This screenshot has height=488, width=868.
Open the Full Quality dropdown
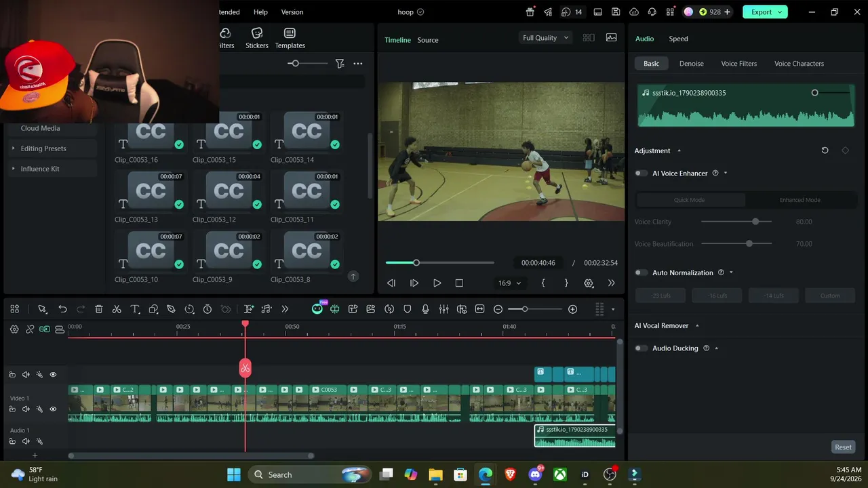(546, 38)
